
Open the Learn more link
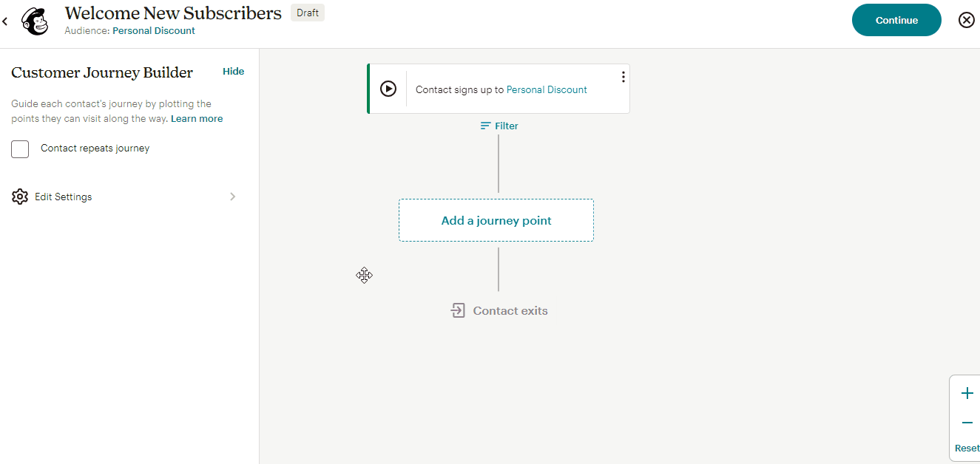pyautogui.click(x=196, y=118)
